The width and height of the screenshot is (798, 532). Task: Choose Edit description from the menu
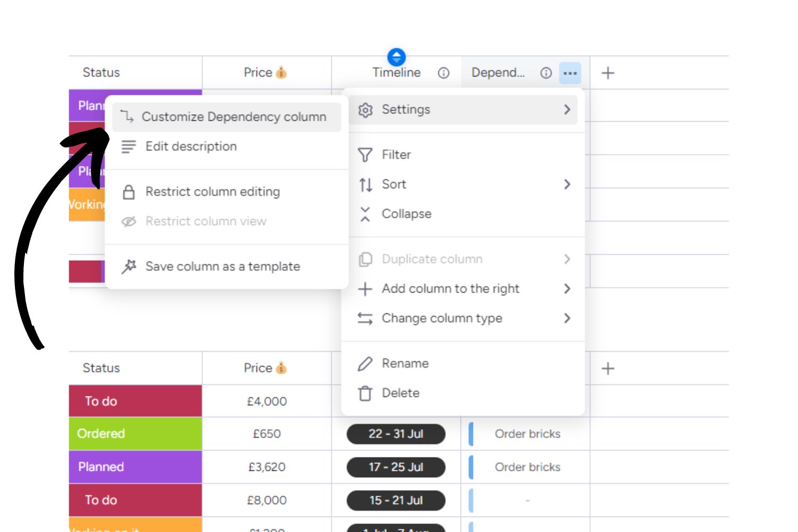pyautogui.click(x=192, y=146)
